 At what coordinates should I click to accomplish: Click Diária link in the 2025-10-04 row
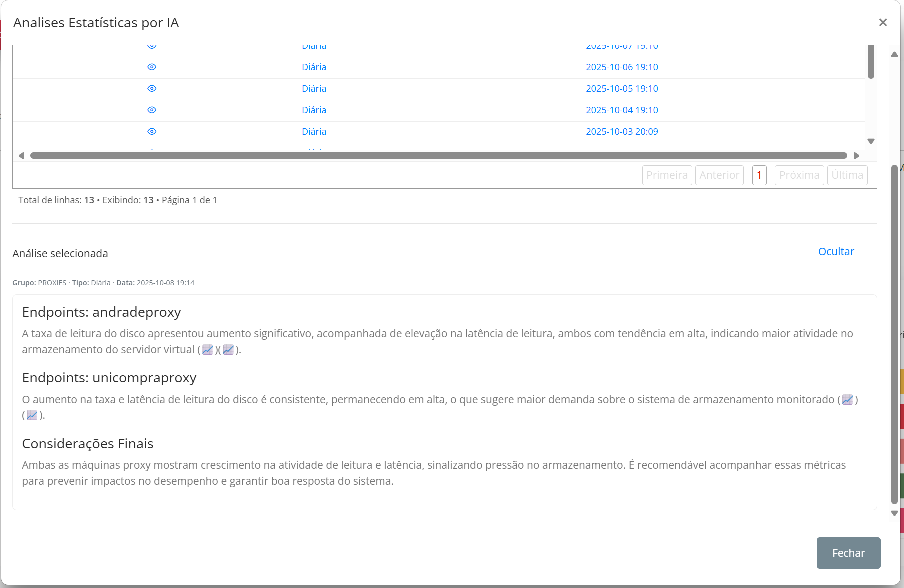tap(314, 110)
